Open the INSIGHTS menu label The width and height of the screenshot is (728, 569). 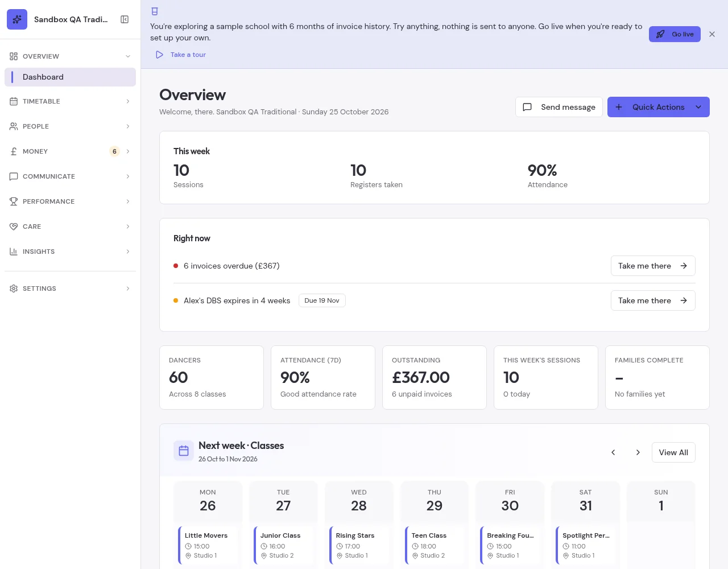39,251
